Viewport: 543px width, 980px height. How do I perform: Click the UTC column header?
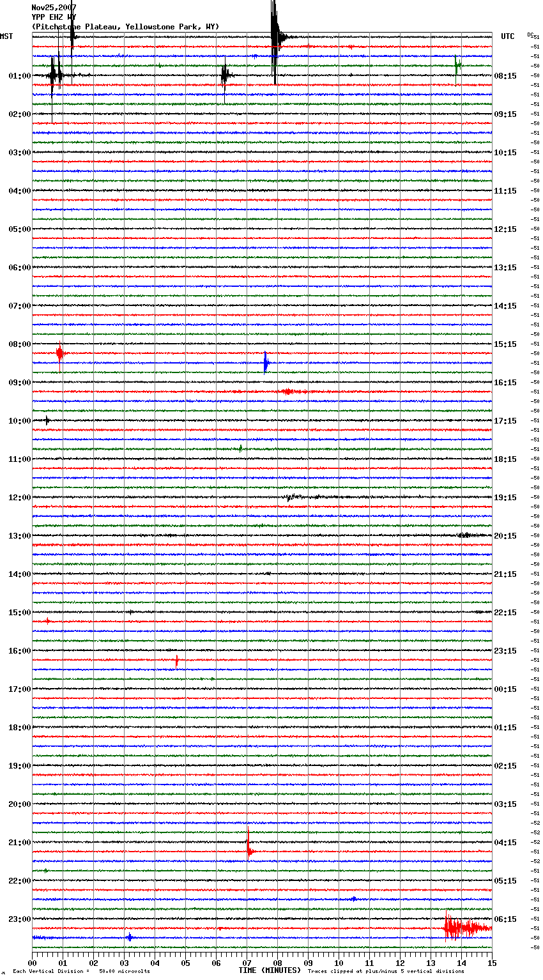click(x=508, y=36)
